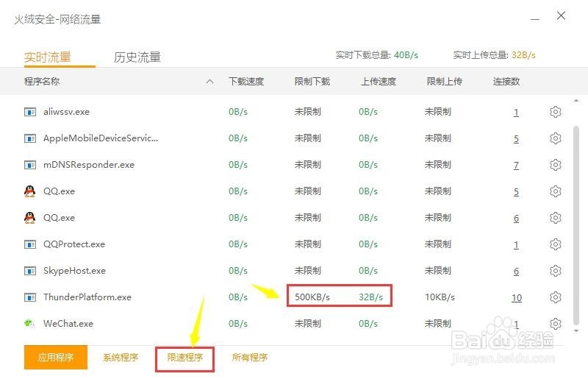Sort by 下载速度 column header

point(246,81)
